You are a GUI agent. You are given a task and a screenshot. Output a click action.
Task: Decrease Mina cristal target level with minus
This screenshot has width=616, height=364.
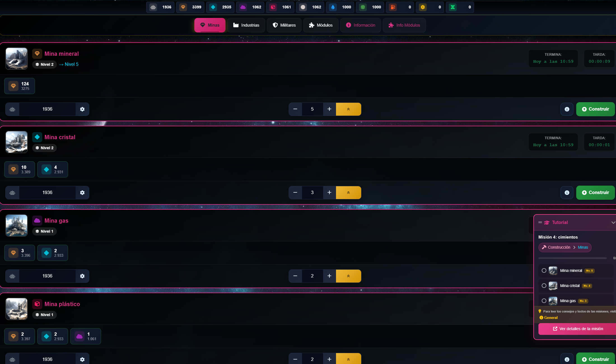(295, 193)
